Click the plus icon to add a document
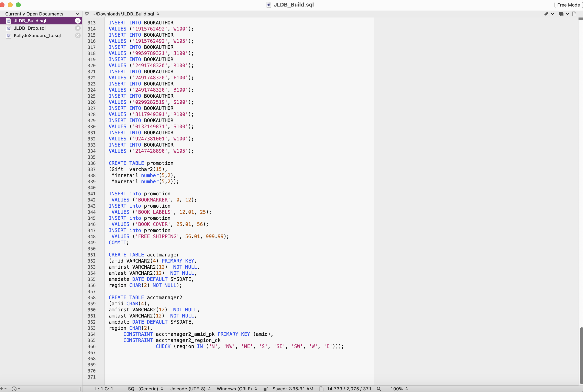 [x=2, y=389]
